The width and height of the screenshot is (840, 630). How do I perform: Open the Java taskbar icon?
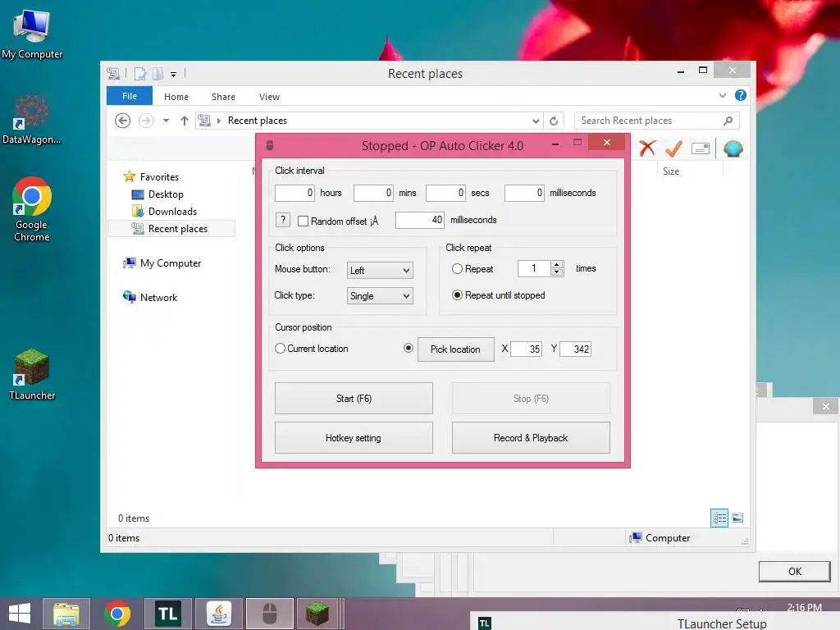pos(218,614)
